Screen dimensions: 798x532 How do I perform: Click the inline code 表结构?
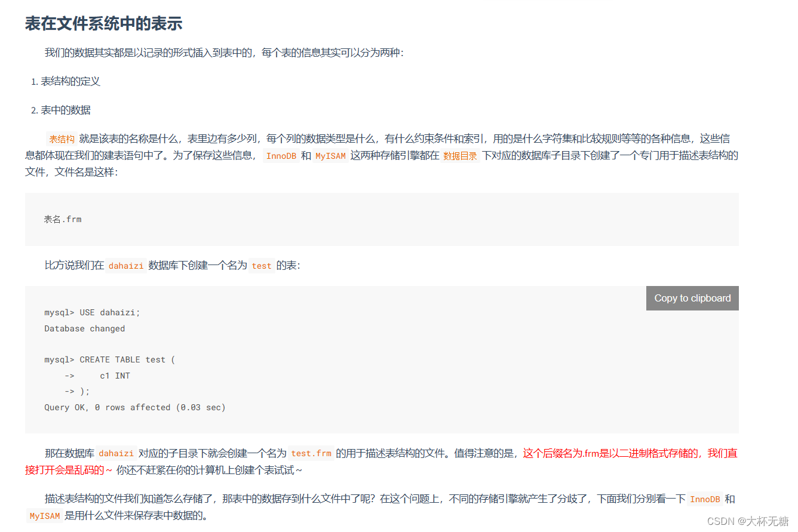(62, 139)
